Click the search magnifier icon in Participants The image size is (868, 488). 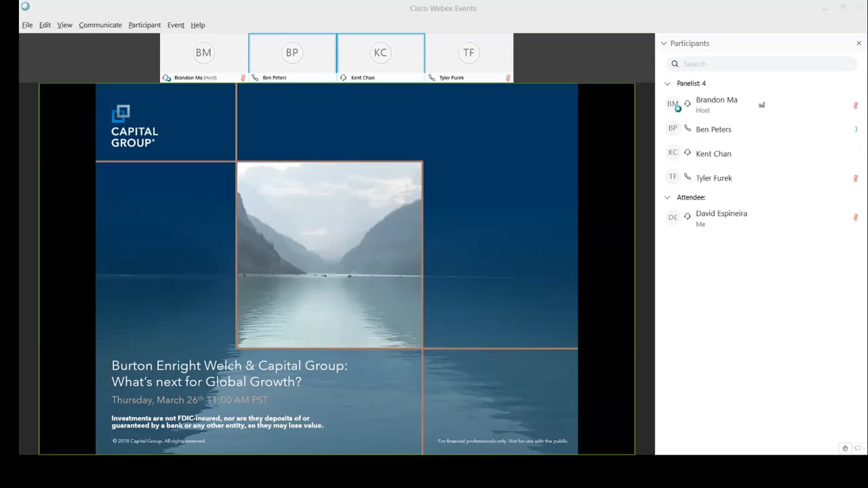675,64
